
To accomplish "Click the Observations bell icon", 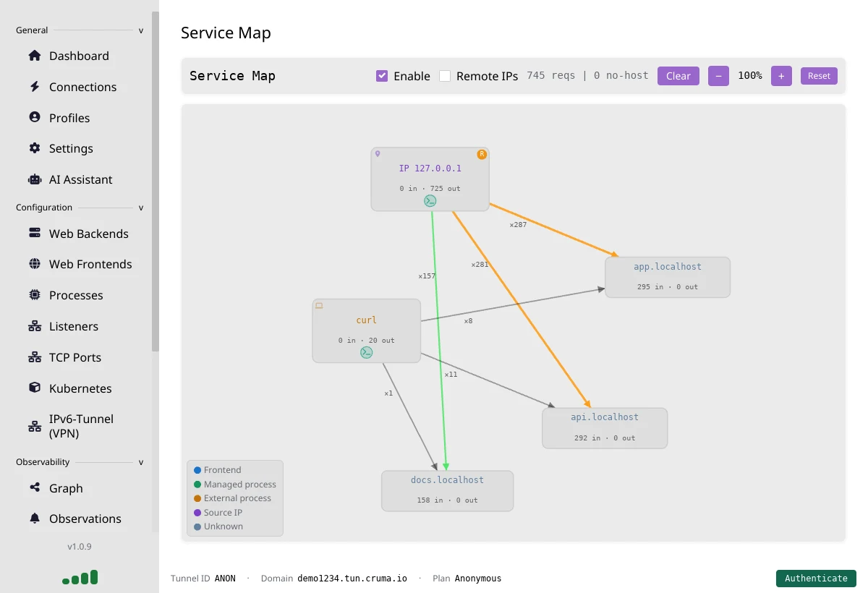I will click(34, 519).
